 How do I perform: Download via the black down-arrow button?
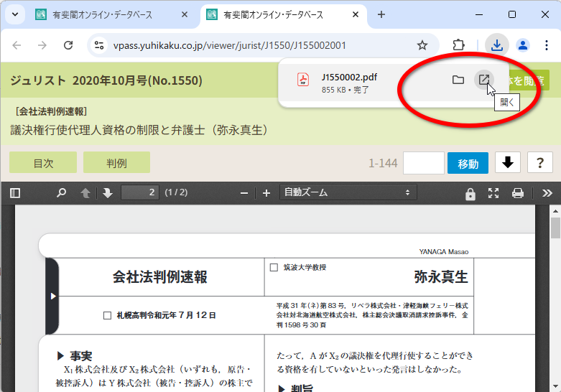click(x=508, y=163)
